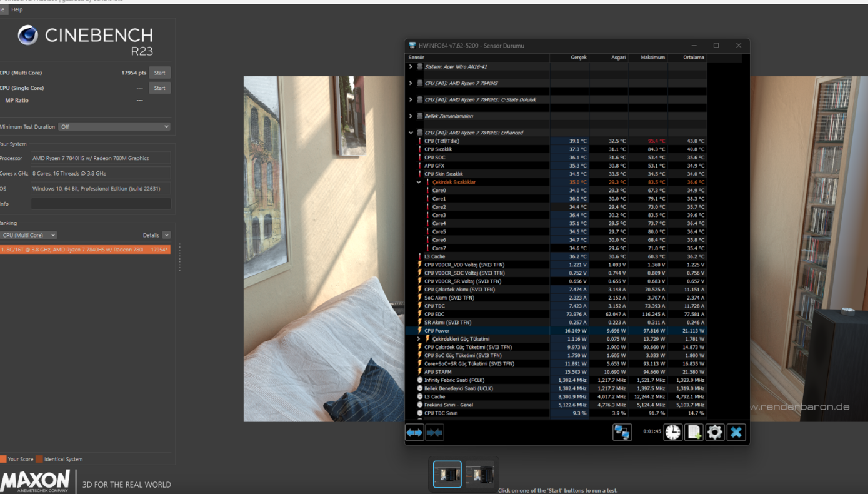
Task: Select the second render thumbnail below the preview
Action: coord(480,475)
